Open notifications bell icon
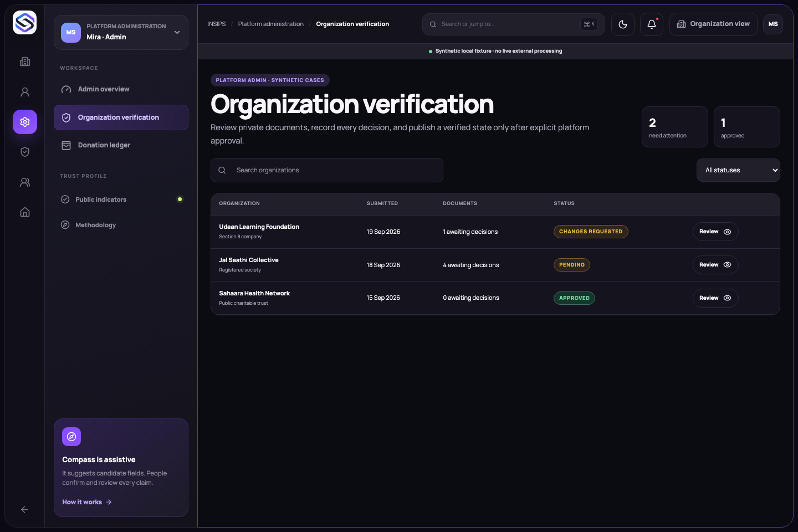 (x=652, y=24)
